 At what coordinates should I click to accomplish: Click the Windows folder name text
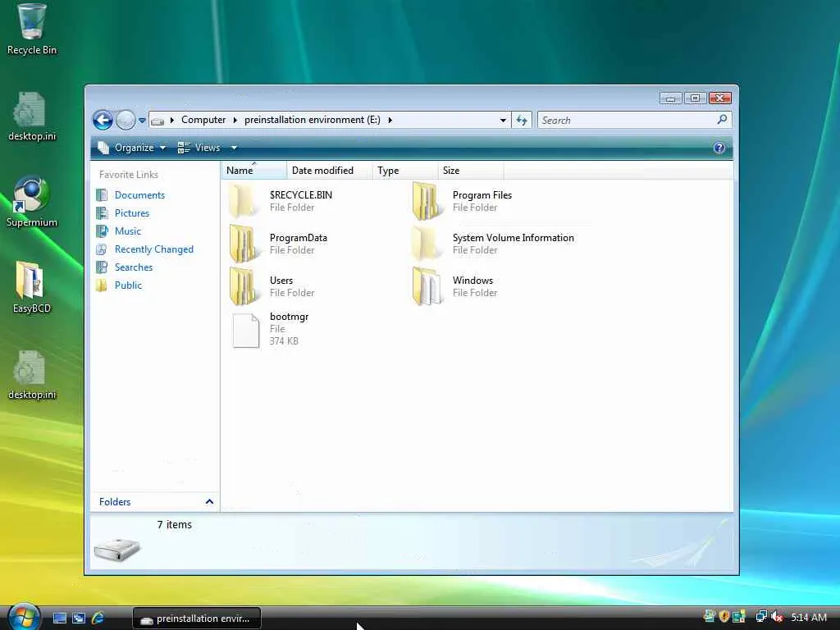(472, 281)
